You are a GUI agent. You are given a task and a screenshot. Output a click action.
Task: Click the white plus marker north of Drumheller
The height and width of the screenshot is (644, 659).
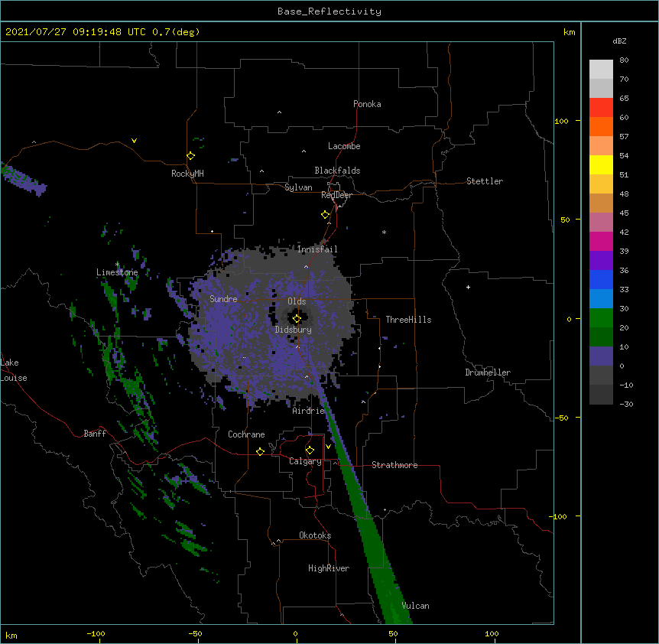468,287
